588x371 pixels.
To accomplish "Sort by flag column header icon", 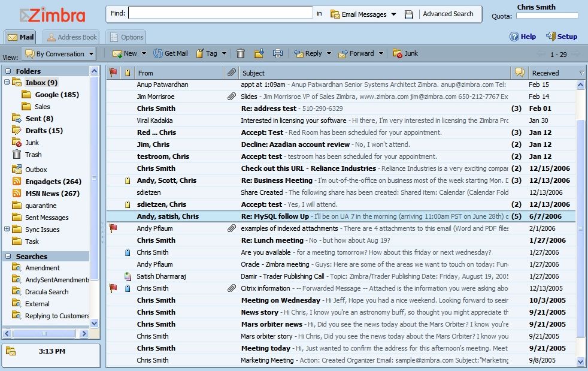I will tap(113, 73).
